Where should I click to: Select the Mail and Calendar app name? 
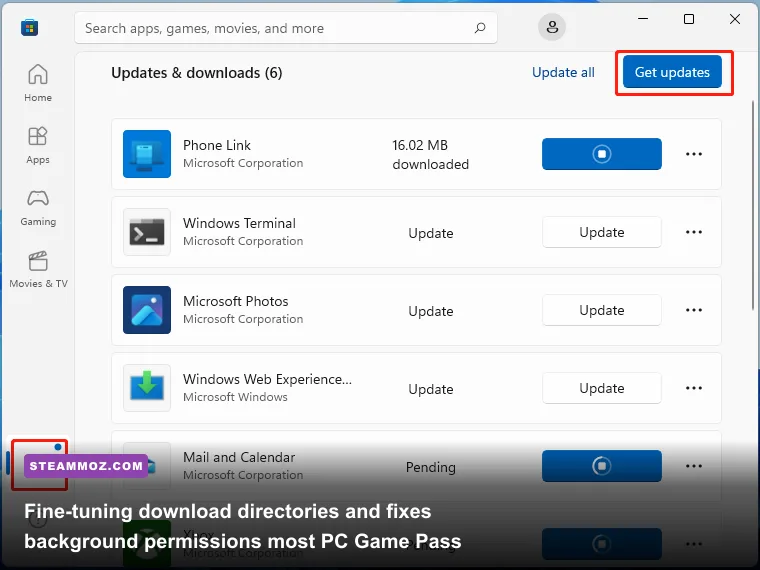239,457
